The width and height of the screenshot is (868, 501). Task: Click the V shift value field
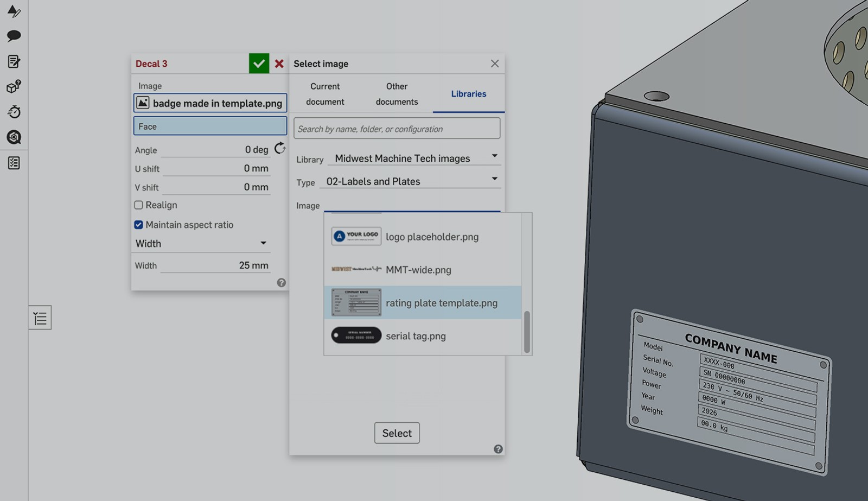pyautogui.click(x=216, y=187)
